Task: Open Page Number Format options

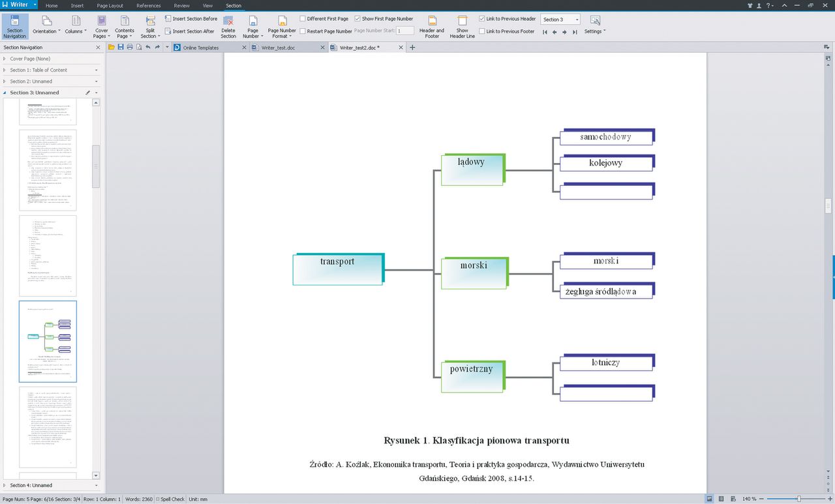Action: pos(282,26)
